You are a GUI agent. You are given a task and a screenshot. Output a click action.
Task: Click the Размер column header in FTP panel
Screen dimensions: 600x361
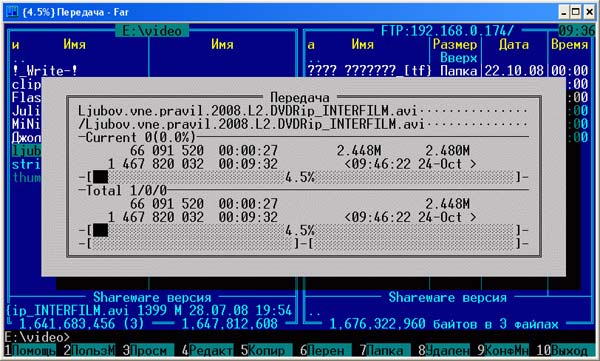(455, 44)
